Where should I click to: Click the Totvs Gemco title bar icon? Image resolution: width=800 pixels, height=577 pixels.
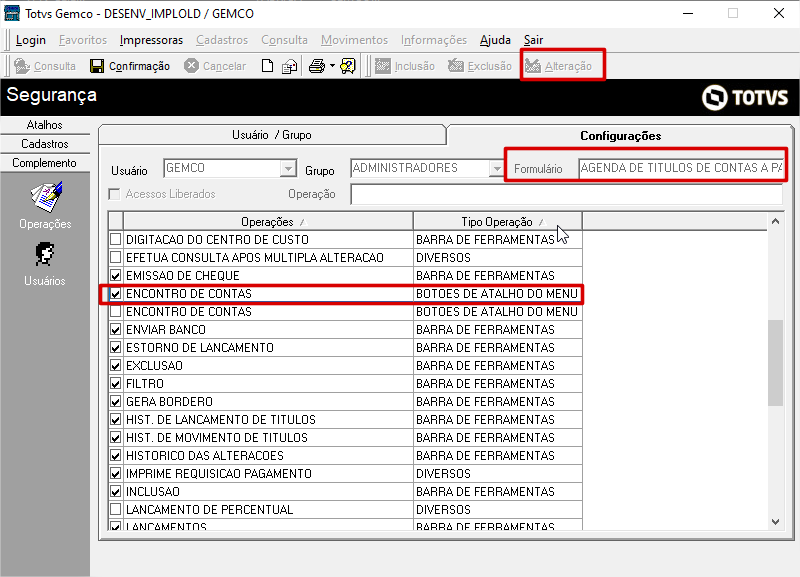point(12,13)
